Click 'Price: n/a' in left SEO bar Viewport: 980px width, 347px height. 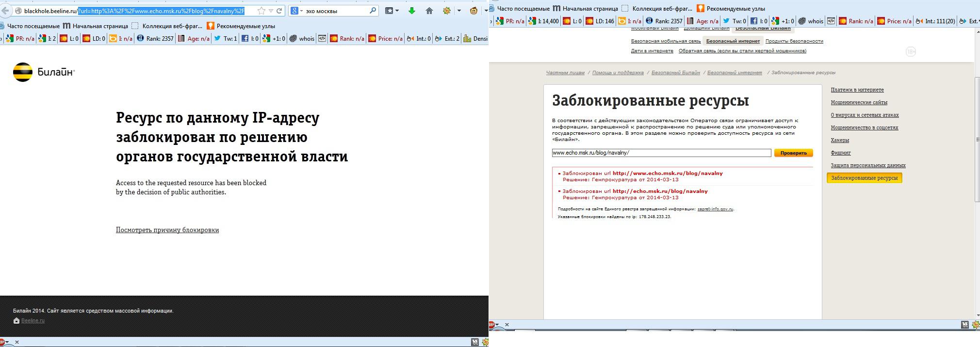tap(385, 39)
